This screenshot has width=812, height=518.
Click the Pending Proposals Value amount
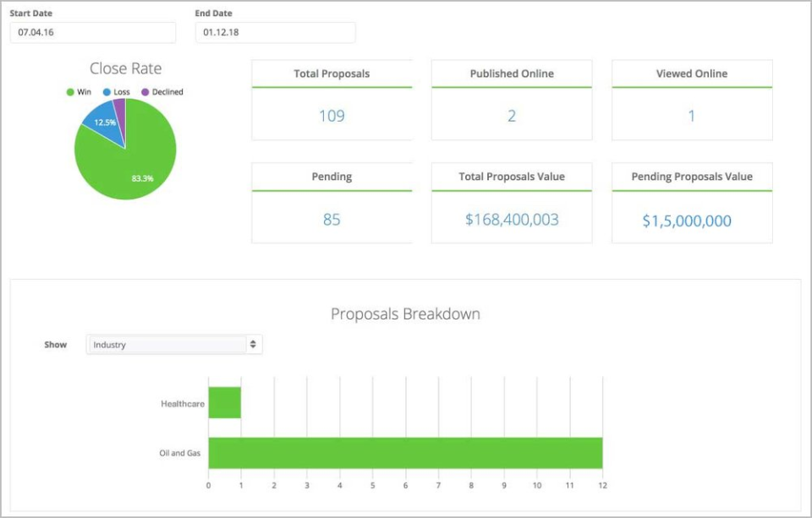(x=686, y=221)
